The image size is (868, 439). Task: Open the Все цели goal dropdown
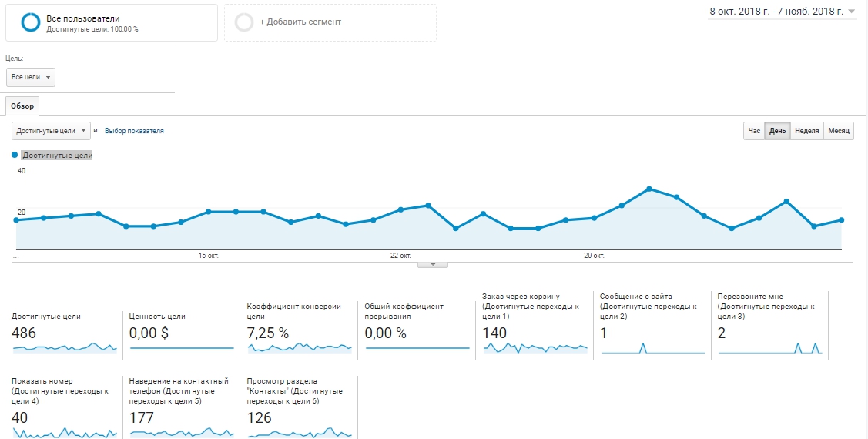tap(31, 77)
